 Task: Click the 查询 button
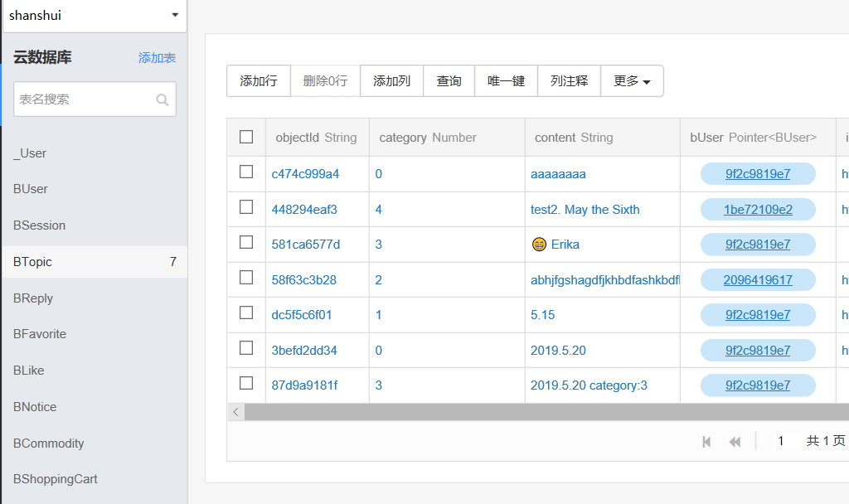click(x=449, y=81)
